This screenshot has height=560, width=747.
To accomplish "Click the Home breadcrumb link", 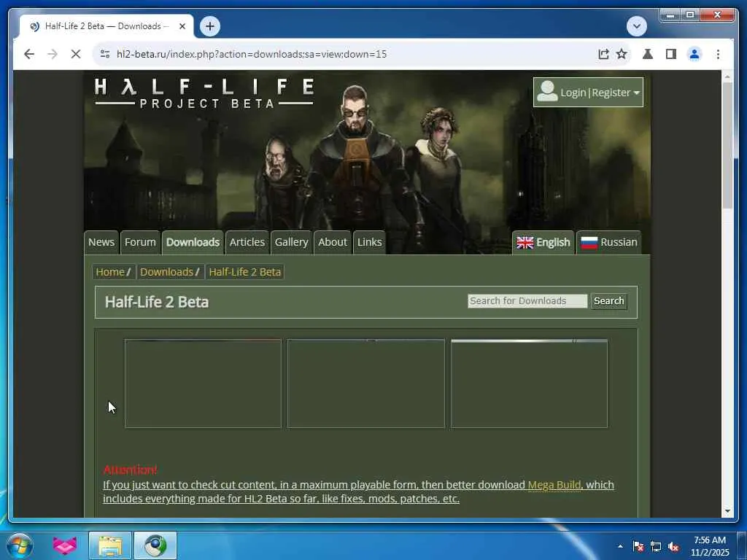I will (110, 272).
